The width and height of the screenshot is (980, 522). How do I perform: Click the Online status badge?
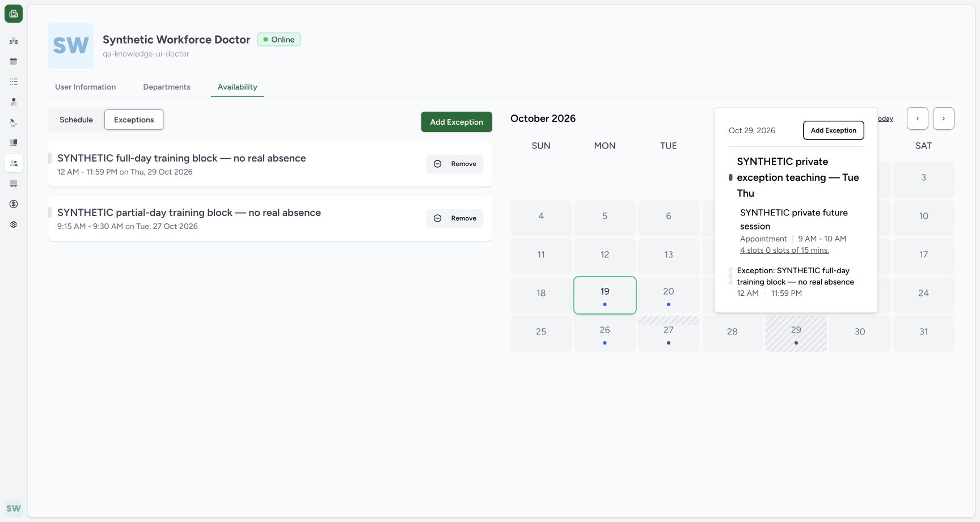(279, 40)
